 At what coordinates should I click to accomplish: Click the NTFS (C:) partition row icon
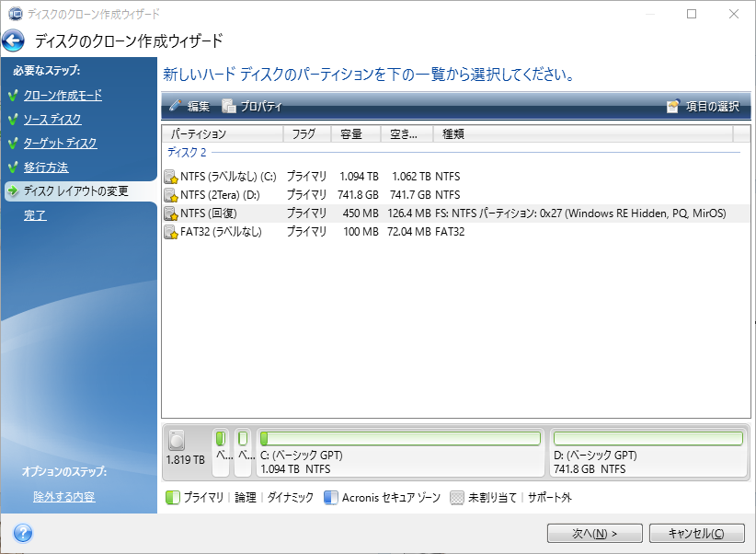[x=170, y=177]
